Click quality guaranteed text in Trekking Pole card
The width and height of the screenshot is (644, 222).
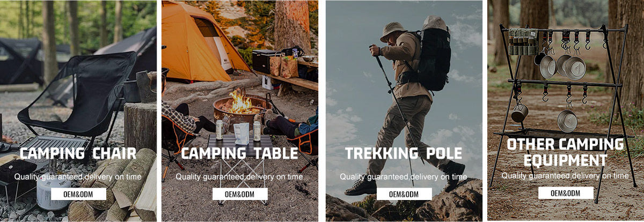[x=404, y=176]
